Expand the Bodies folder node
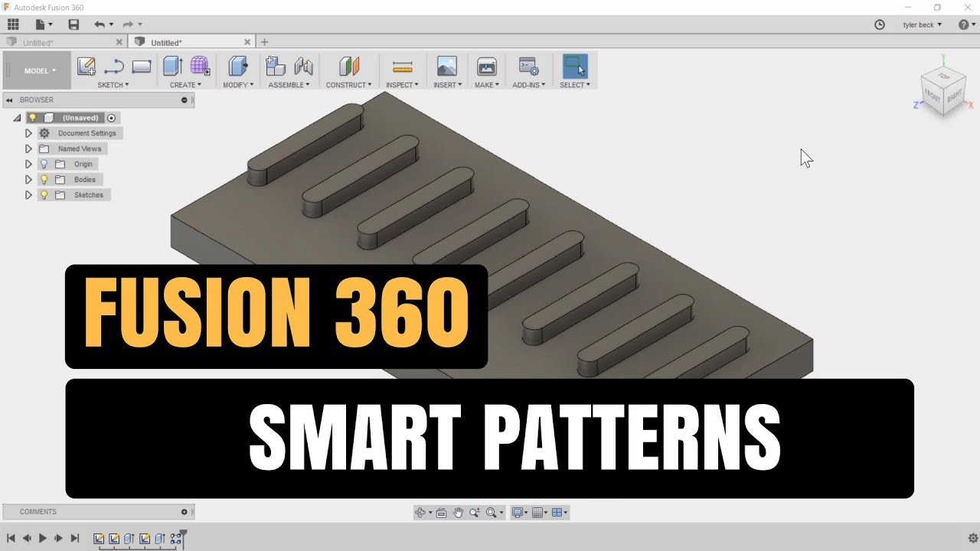Screen dimensions: 980x551 click(28, 179)
